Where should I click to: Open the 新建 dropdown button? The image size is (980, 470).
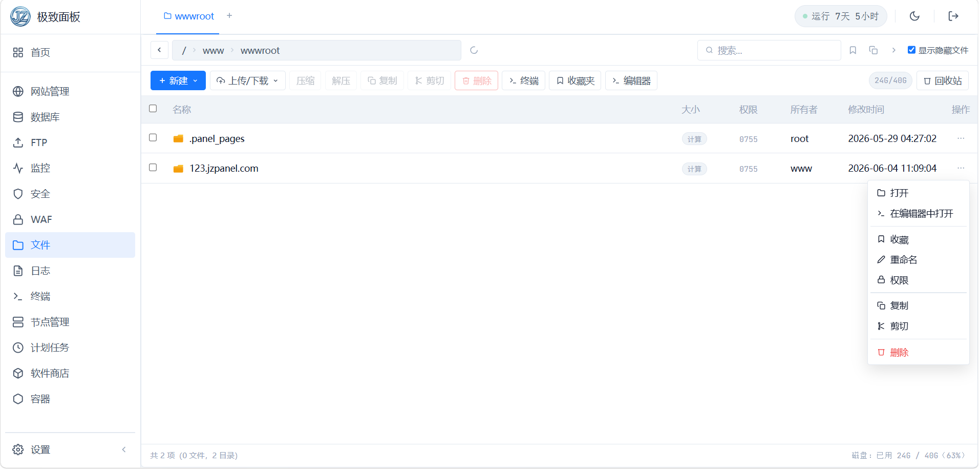click(x=178, y=80)
